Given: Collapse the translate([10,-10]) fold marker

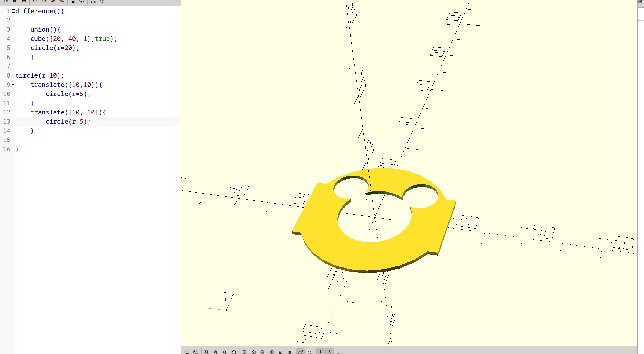Looking at the screenshot, I should pos(13,112).
